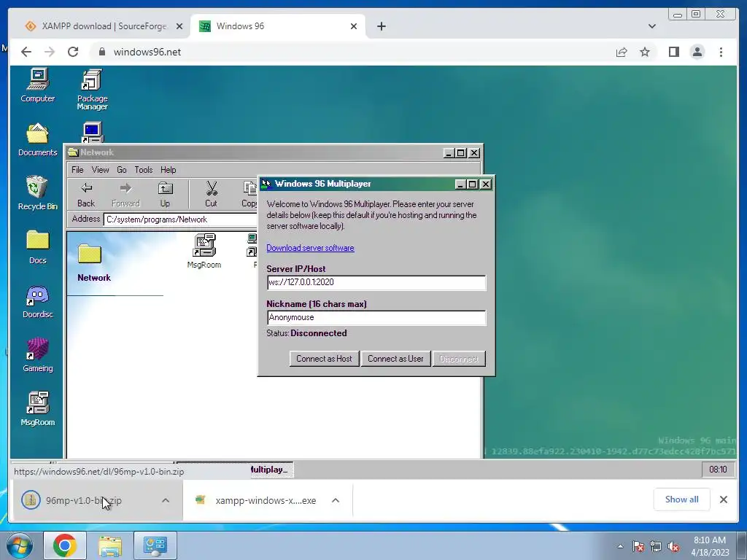Click the network tray icon
The height and width of the screenshot is (560, 747).
tap(656, 547)
